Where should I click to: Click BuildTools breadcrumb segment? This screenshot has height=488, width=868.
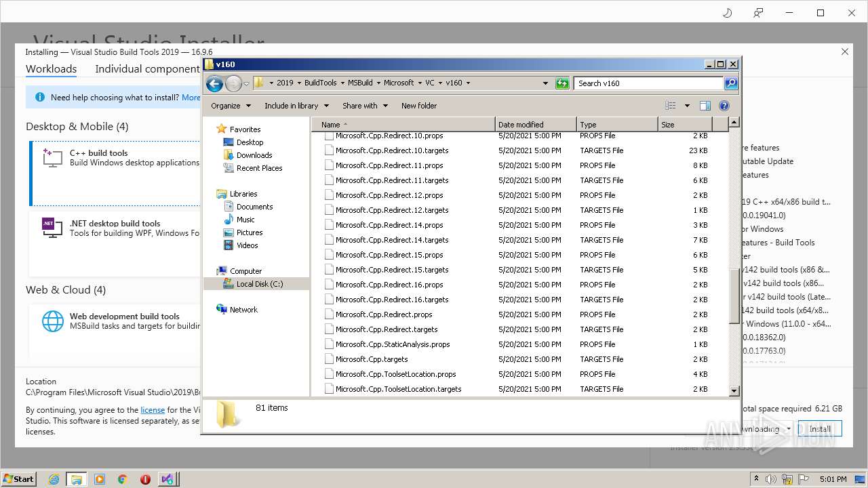coord(321,83)
